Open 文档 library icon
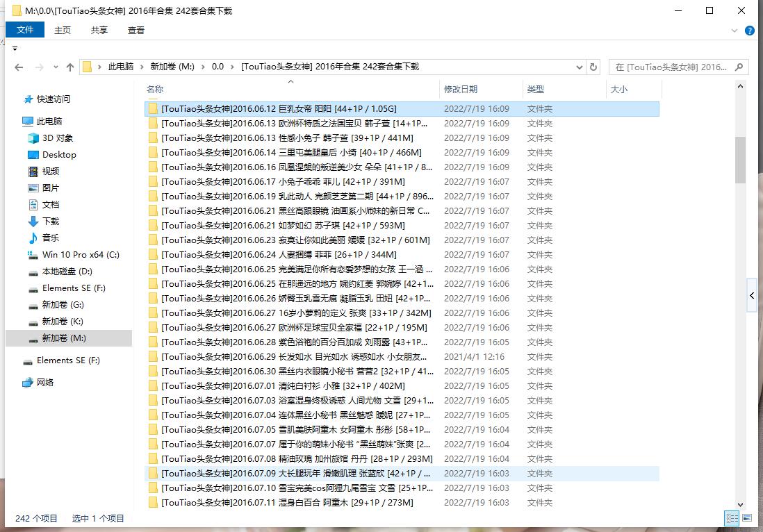 pos(33,205)
